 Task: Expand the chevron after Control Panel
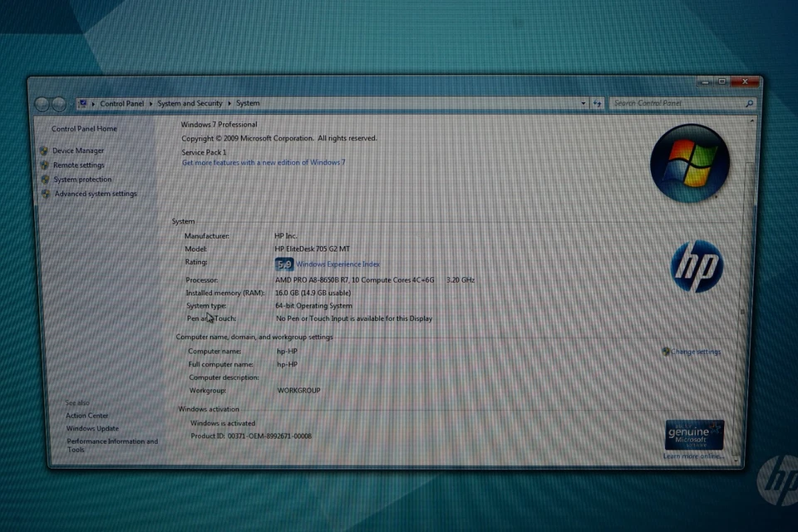(152, 103)
